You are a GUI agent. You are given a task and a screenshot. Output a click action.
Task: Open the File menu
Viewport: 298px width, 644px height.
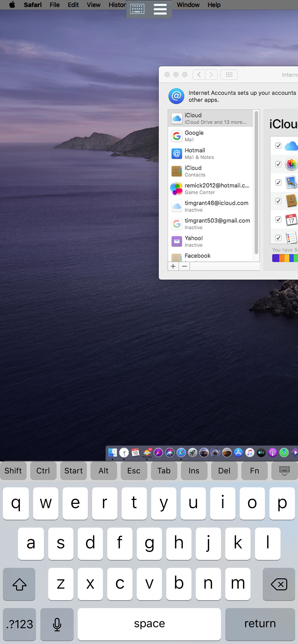point(55,5)
